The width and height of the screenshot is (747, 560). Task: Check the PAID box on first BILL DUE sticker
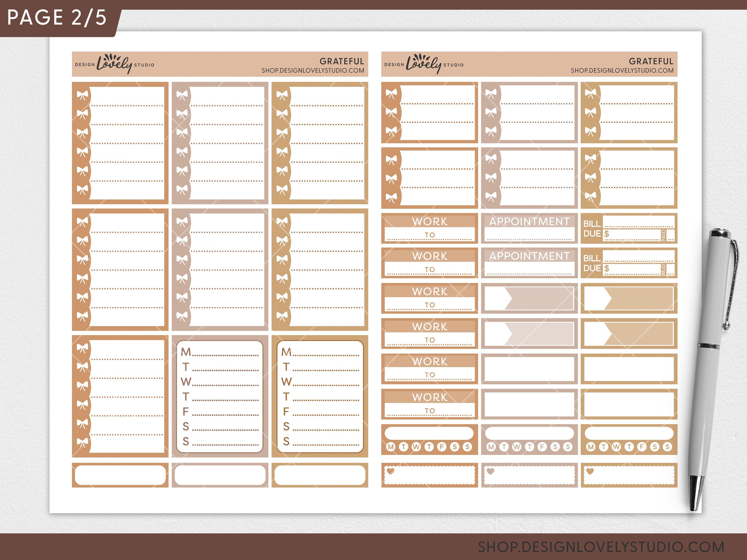point(671,235)
